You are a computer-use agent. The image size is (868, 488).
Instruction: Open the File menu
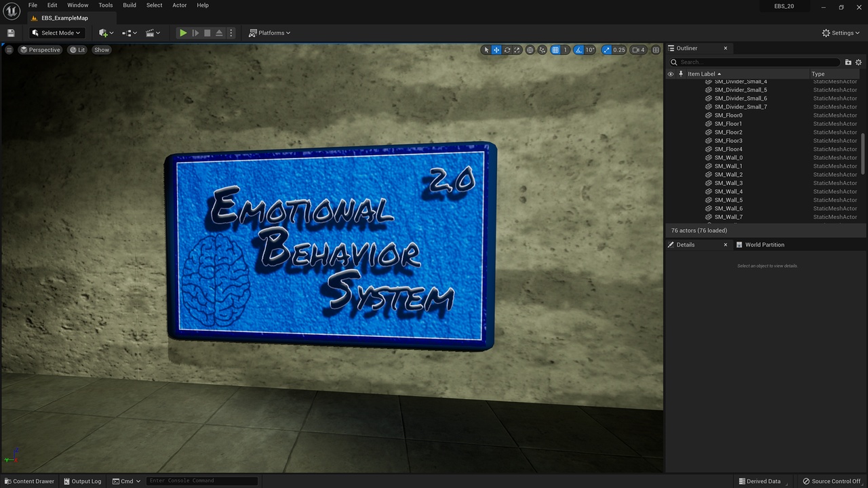click(33, 5)
